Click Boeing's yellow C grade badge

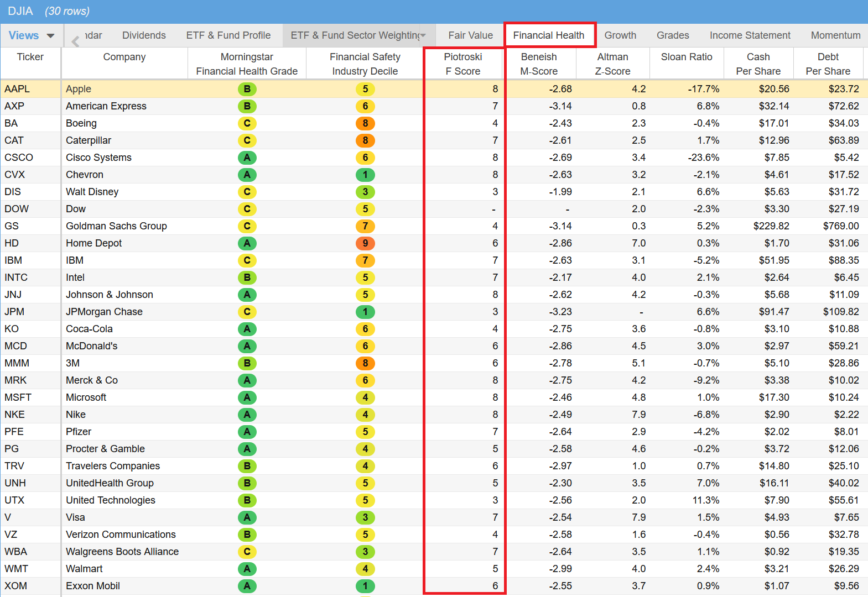[247, 123]
